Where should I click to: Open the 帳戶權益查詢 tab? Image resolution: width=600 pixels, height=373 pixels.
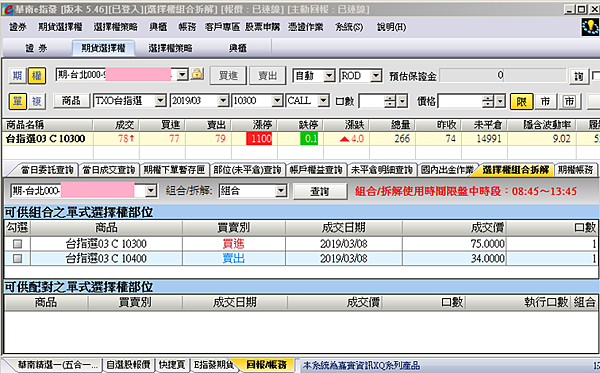[316, 170]
